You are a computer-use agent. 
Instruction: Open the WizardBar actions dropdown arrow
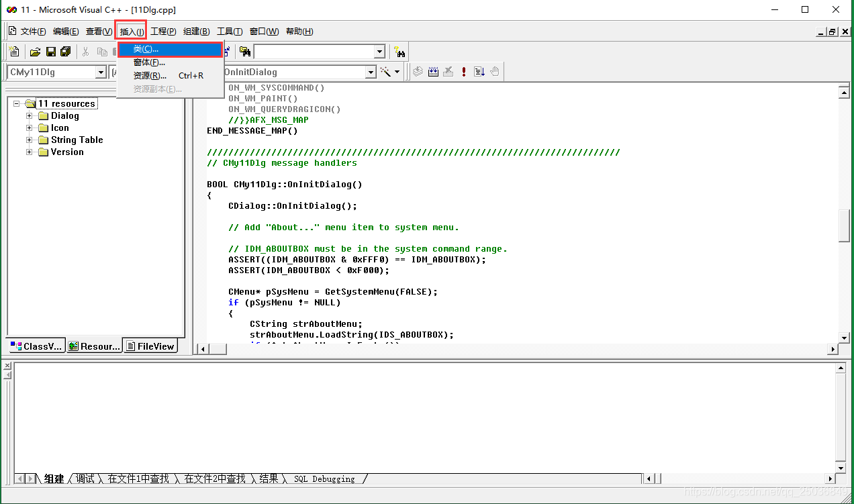397,72
